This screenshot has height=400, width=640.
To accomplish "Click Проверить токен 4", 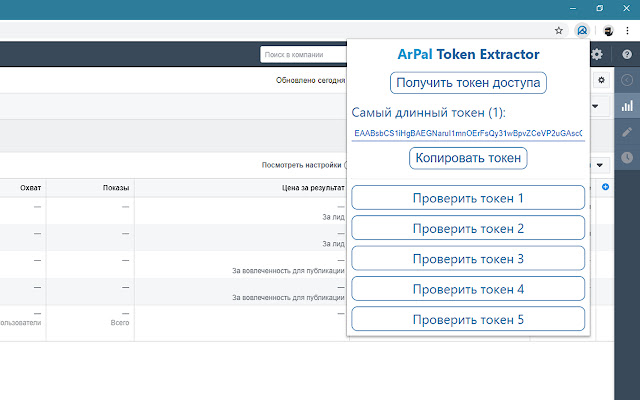I will 468,289.
